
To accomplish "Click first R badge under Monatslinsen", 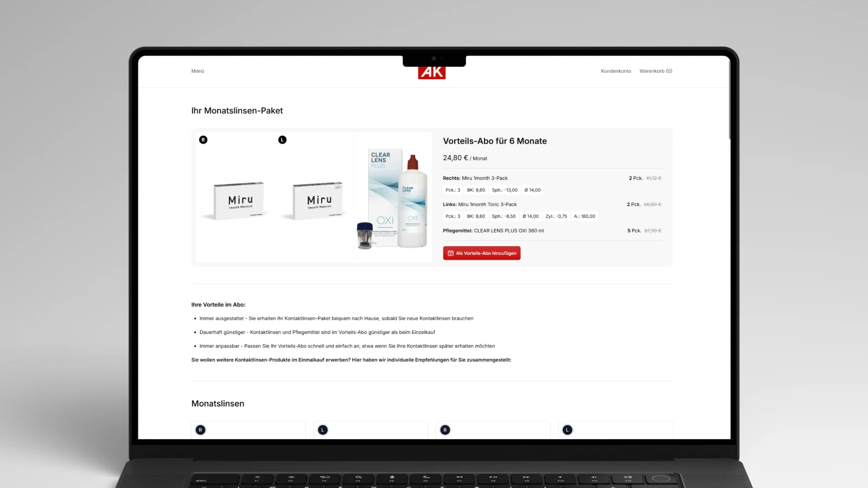I will tap(200, 430).
